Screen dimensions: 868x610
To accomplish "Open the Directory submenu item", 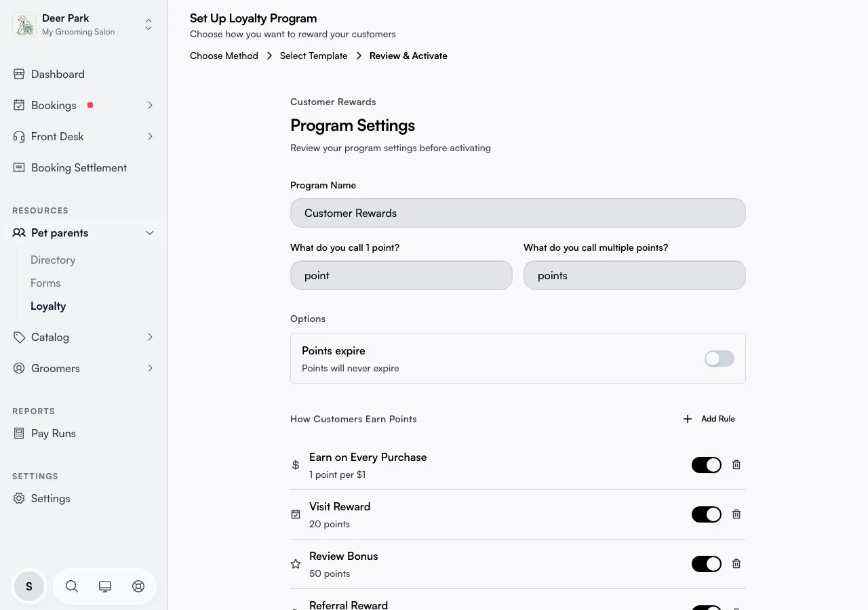I will [53, 260].
